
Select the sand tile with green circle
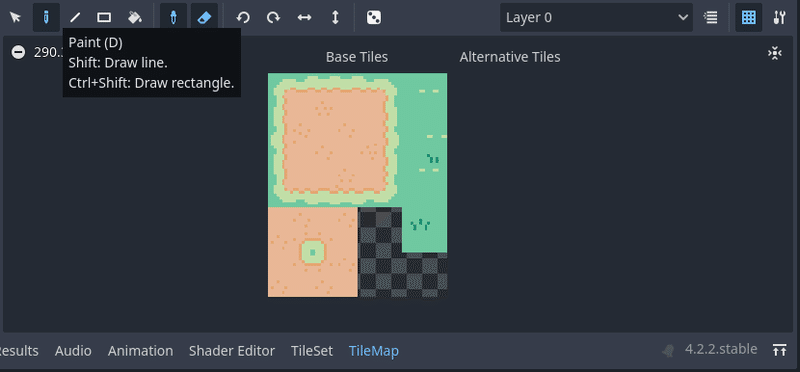[313, 252]
